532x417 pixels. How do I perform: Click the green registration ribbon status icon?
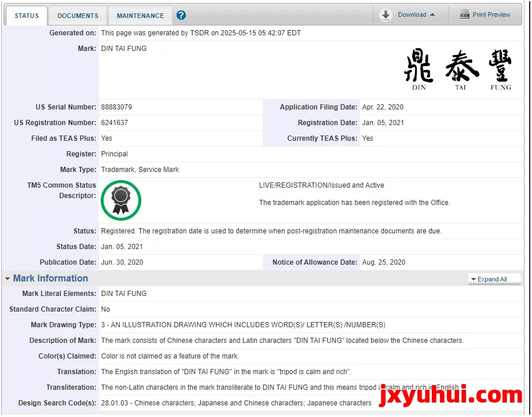pyautogui.click(x=121, y=200)
